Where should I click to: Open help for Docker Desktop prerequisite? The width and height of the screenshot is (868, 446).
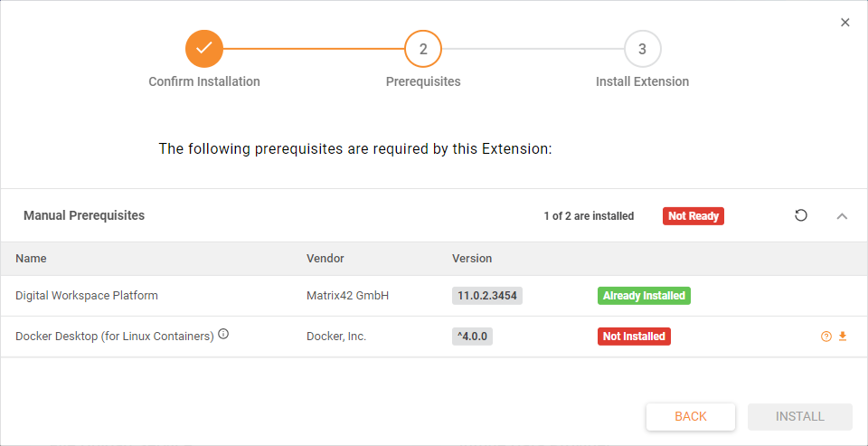click(826, 337)
